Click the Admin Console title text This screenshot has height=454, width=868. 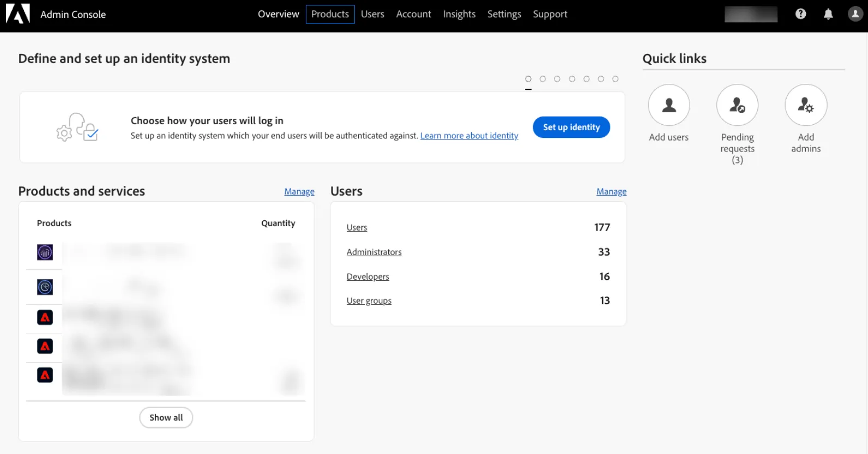pos(73,15)
